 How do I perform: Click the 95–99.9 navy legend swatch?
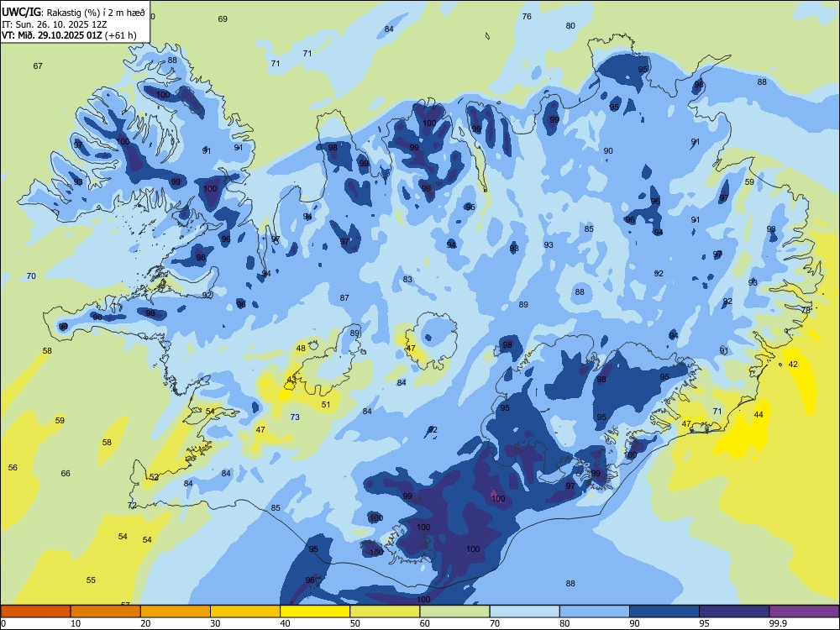[734, 611]
